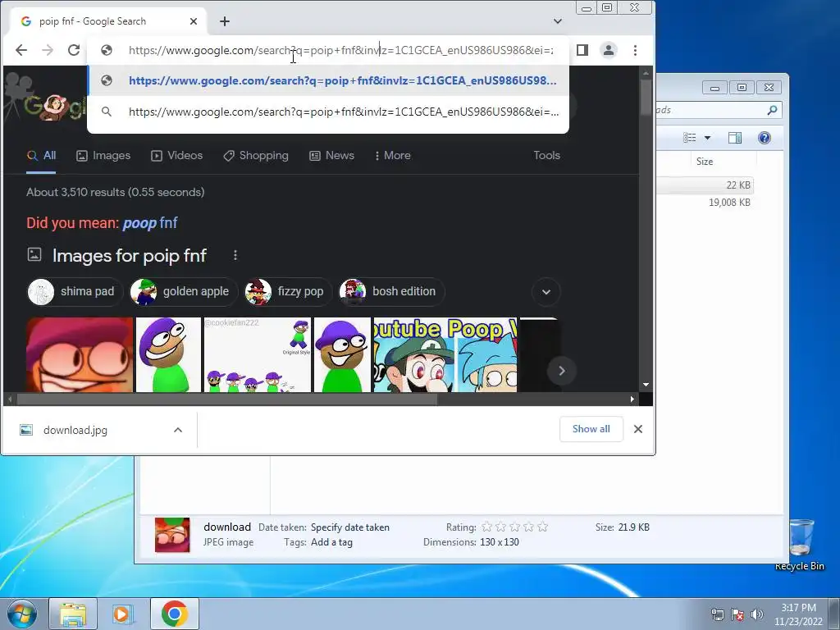This screenshot has width=840, height=630.
Task: Click the 'poop fnf' suggested spelling link
Action: (x=150, y=223)
